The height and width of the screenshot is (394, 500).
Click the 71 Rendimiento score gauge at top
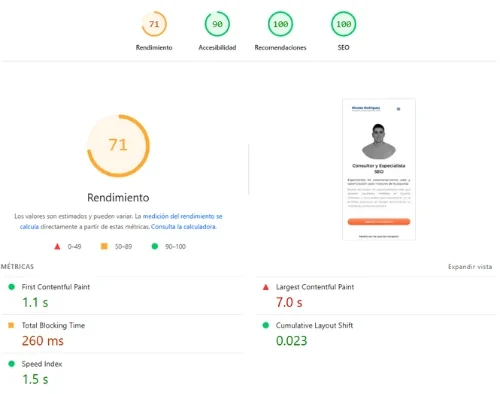154,24
